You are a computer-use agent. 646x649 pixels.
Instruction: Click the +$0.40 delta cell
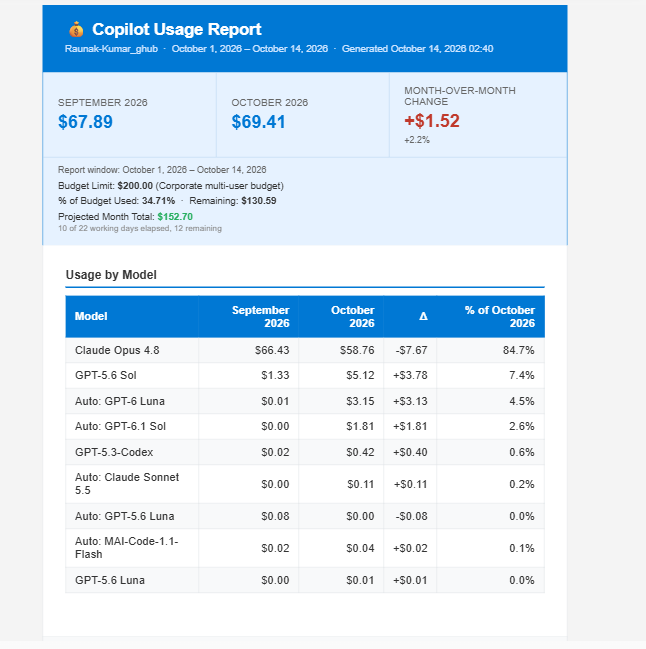pos(410,452)
